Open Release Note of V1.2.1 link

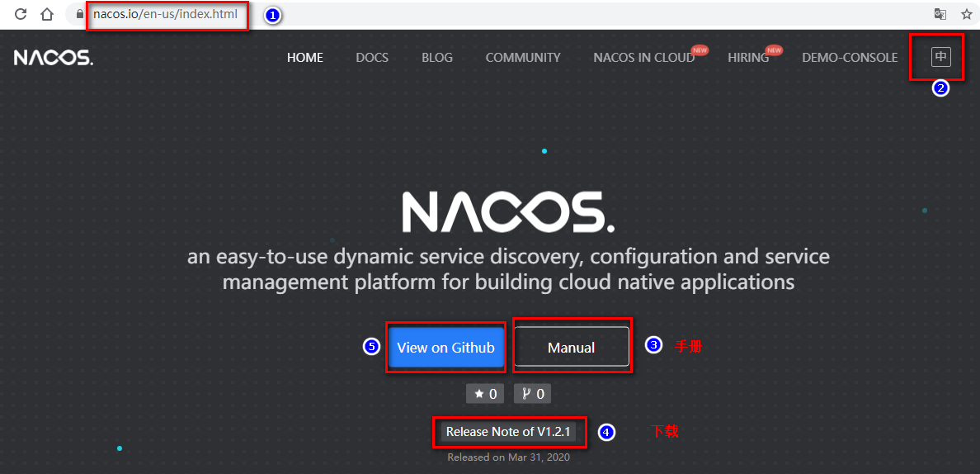(x=508, y=432)
